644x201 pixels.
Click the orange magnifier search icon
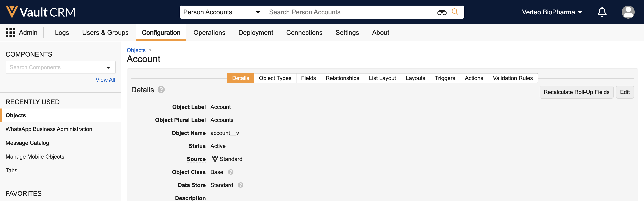point(455,12)
